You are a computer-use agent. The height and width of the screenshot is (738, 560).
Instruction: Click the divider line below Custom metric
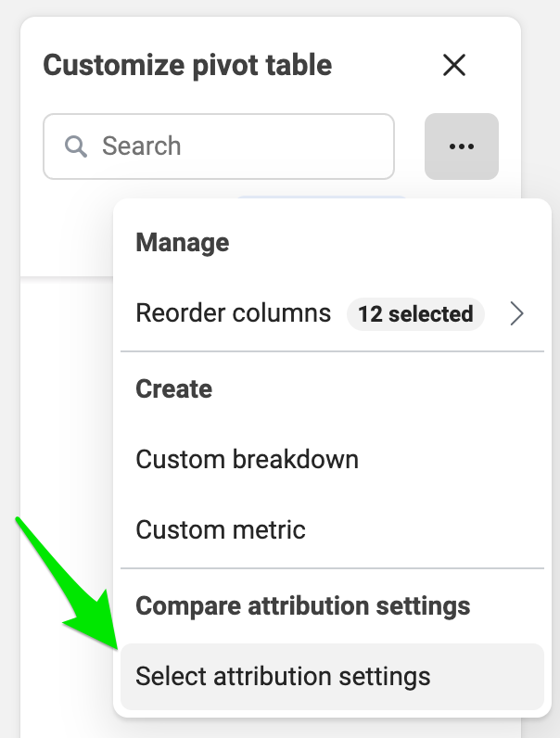[332, 568]
